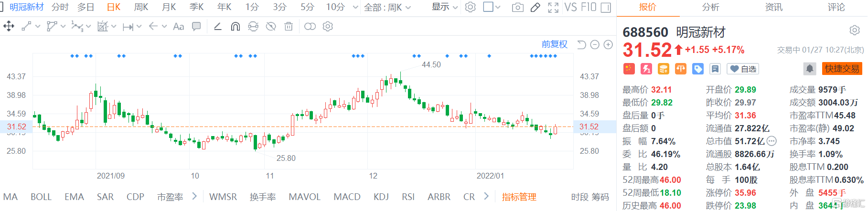Viewport: 868px width, 211px height.
Task: Click the overlapping circles compare icon
Action: [x=310, y=26]
